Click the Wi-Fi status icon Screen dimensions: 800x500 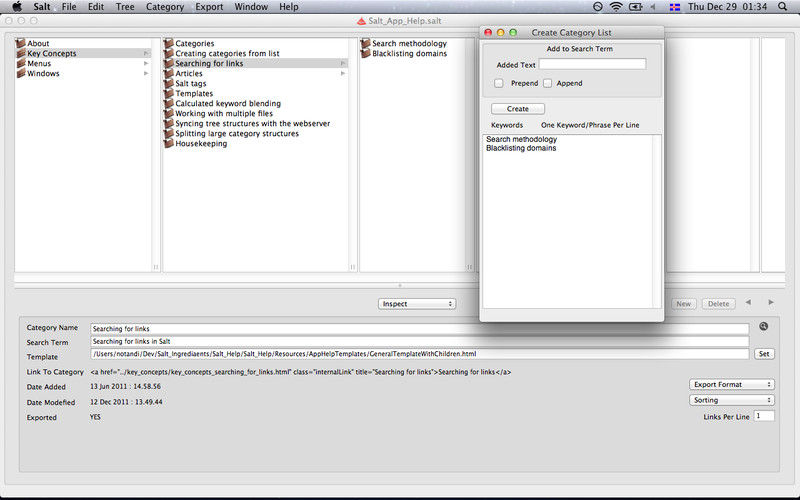click(x=616, y=7)
